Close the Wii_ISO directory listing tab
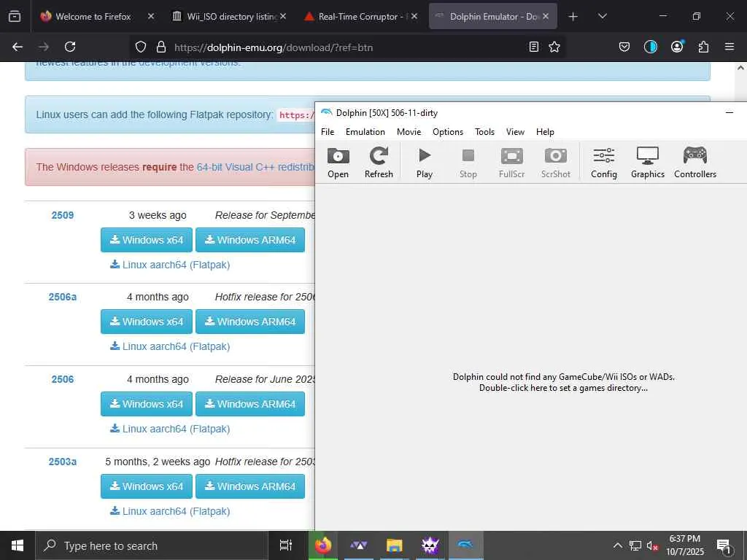The image size is (747, 560). [283, 16]
